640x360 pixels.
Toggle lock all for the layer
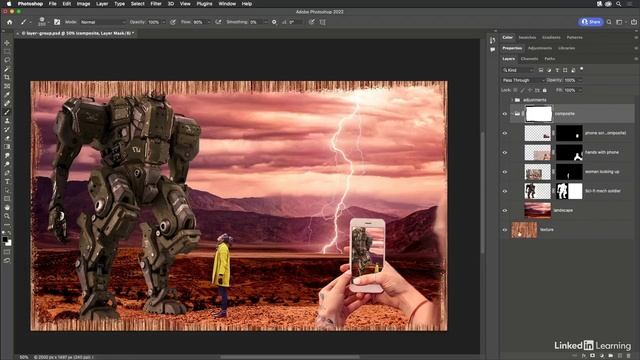coord(544,90)
